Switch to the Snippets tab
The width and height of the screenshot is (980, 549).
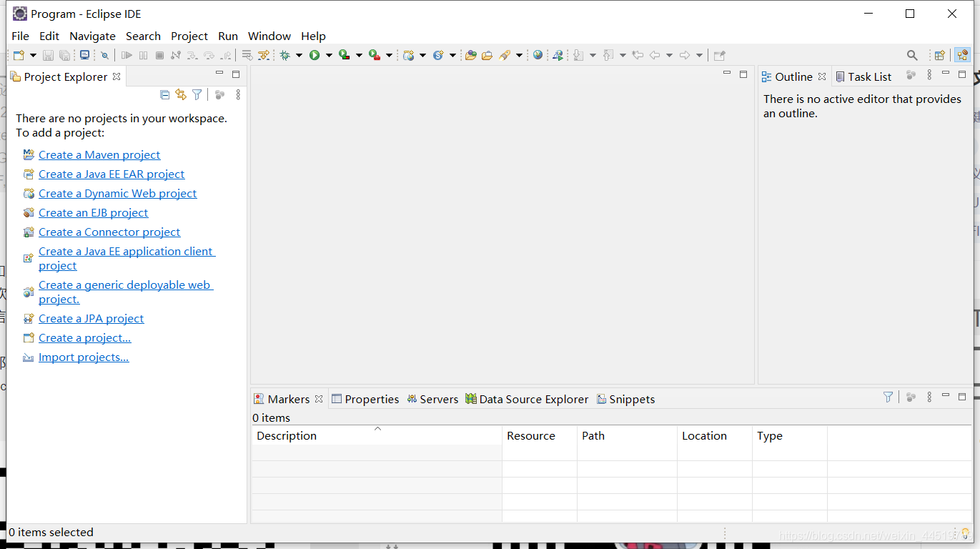coord(626,399)
